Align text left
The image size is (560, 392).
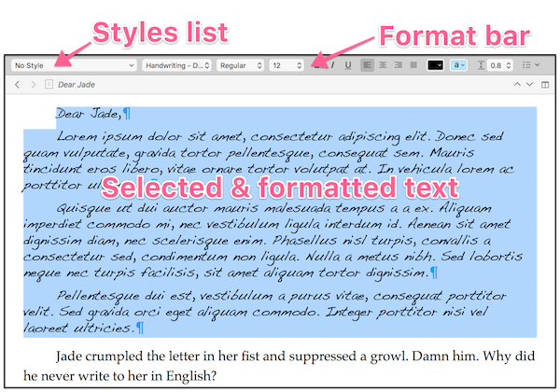pyautogui.click(x=367, y=65)
